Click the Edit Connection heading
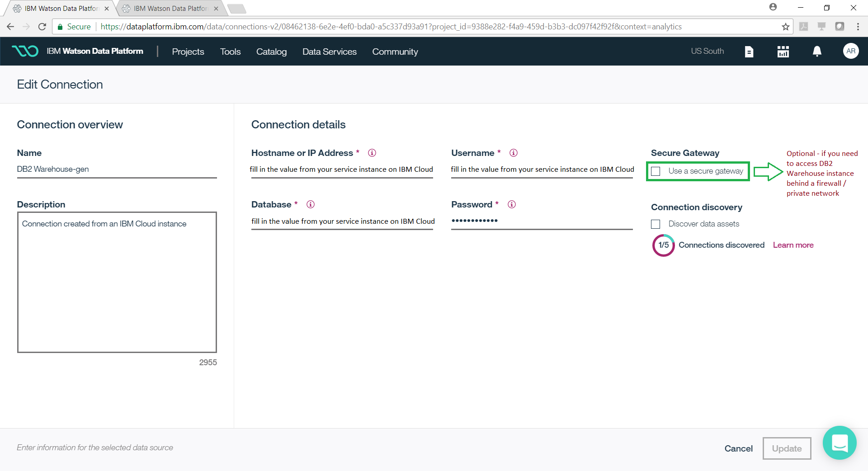Image resolution: width=868 pixels, height=471 pixels. (60, 85)
